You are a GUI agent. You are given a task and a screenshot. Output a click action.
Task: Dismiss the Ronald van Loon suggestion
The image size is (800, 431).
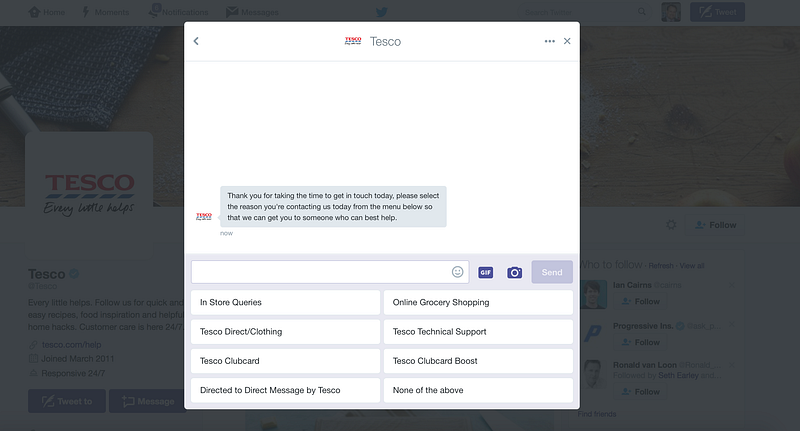coord(732,365)
